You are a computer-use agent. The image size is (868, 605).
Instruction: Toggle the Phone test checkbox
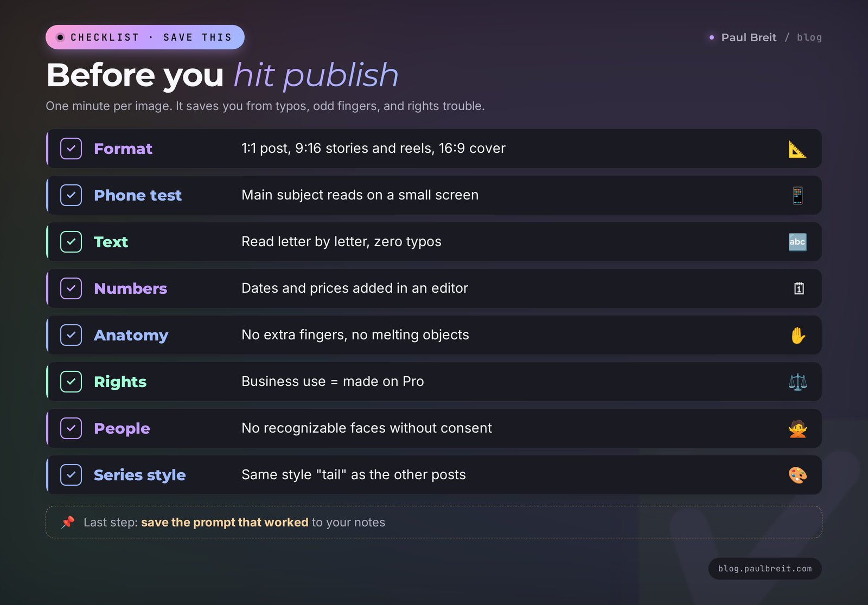(71, 195)
